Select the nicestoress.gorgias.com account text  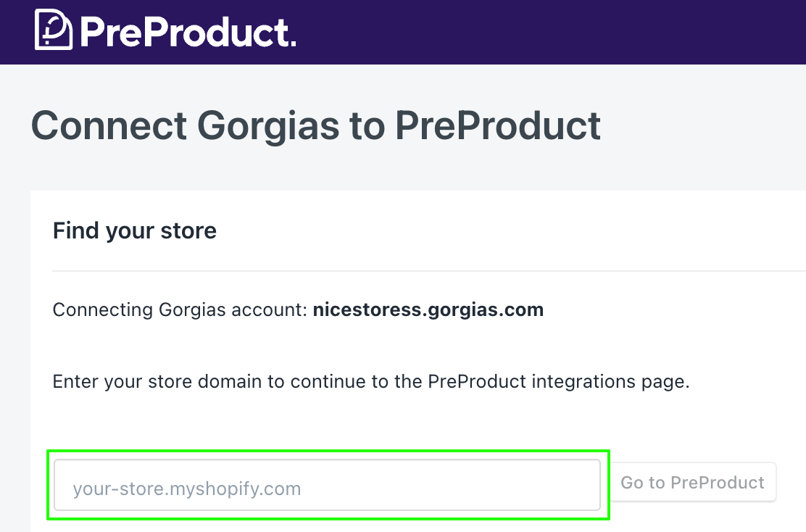pyautogui.click(x=428, y=311)
